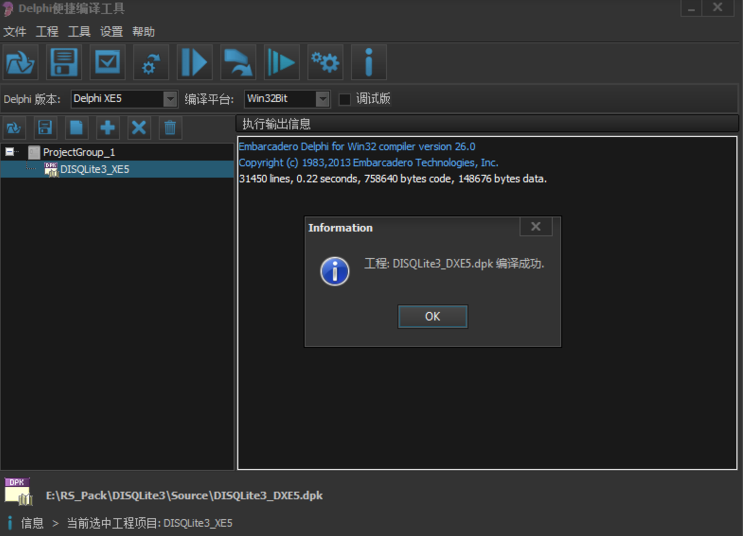Click the blue info icon beside 信息 in the status bar
The height and width of the screenshot is (536, 743).
(x=10, y=523)
